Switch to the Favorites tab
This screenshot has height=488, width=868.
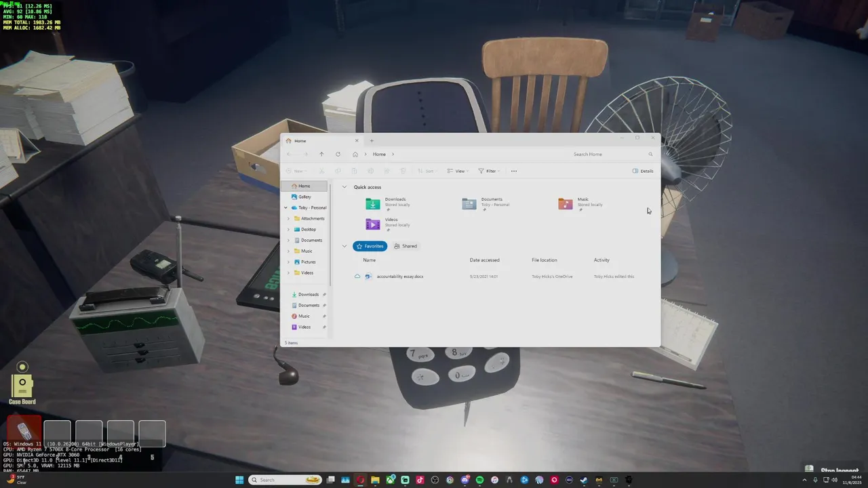370,246
